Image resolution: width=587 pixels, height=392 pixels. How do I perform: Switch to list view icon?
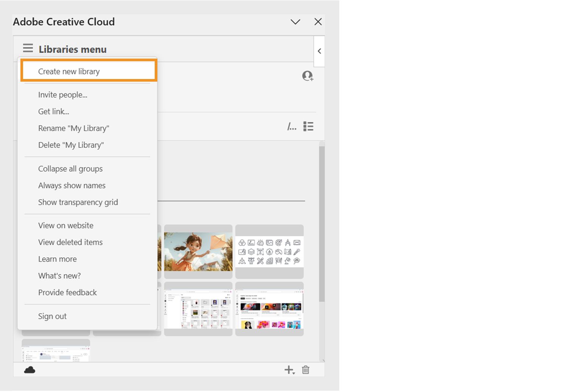[308, 126]
